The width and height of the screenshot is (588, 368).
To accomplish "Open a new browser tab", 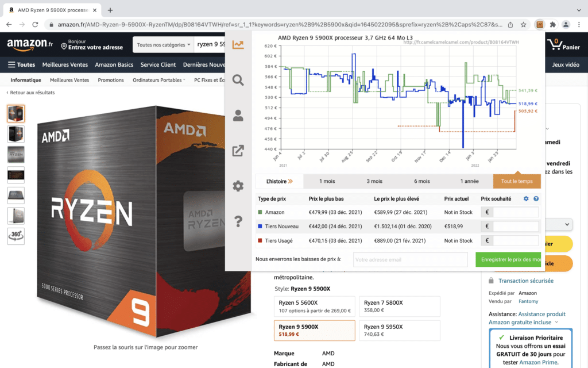I will [110, 10].
